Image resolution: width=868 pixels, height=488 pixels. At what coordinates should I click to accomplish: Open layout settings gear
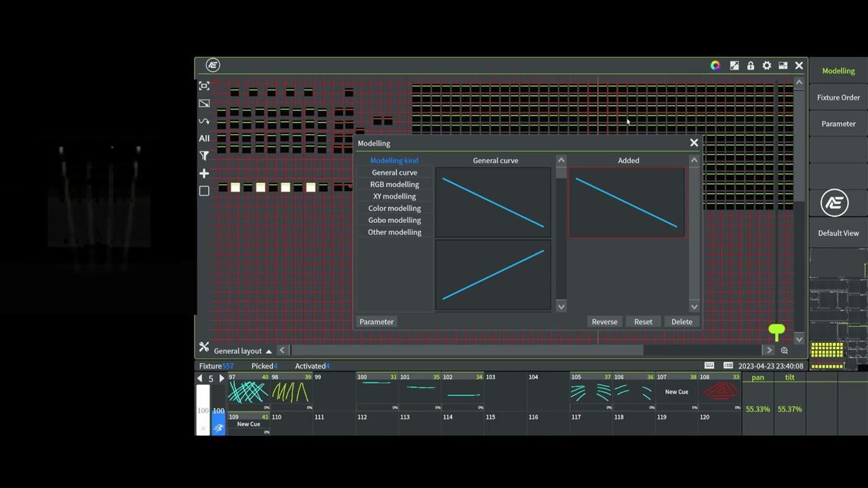click(x=767, y=66)
